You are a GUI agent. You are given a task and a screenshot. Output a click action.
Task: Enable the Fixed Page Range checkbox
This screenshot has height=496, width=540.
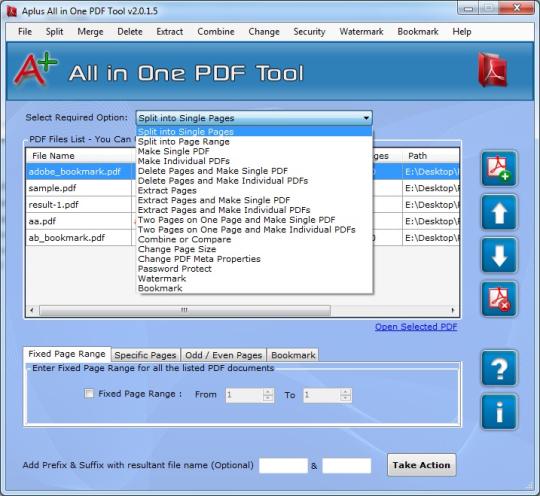[x=89, y=393]
